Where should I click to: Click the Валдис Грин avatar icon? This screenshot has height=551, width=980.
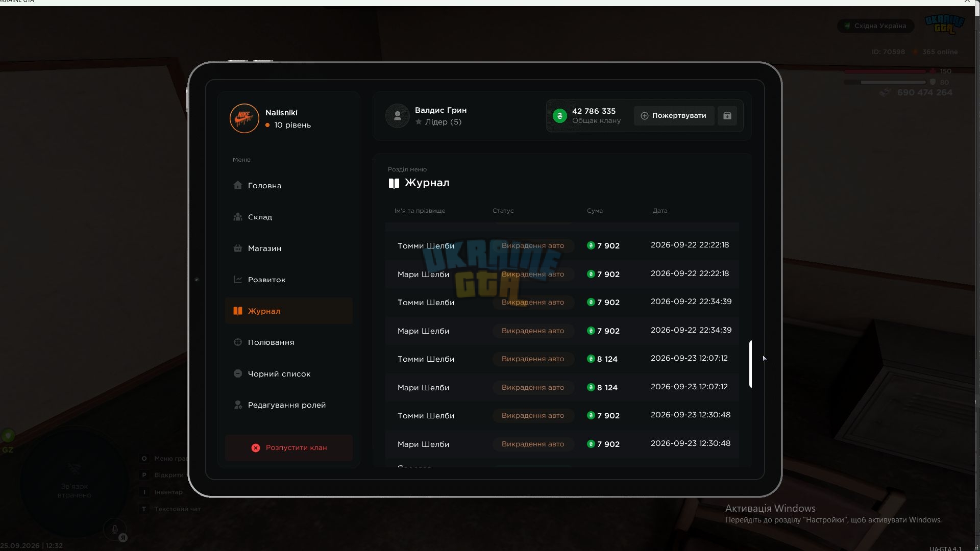[x=398, y=116]
